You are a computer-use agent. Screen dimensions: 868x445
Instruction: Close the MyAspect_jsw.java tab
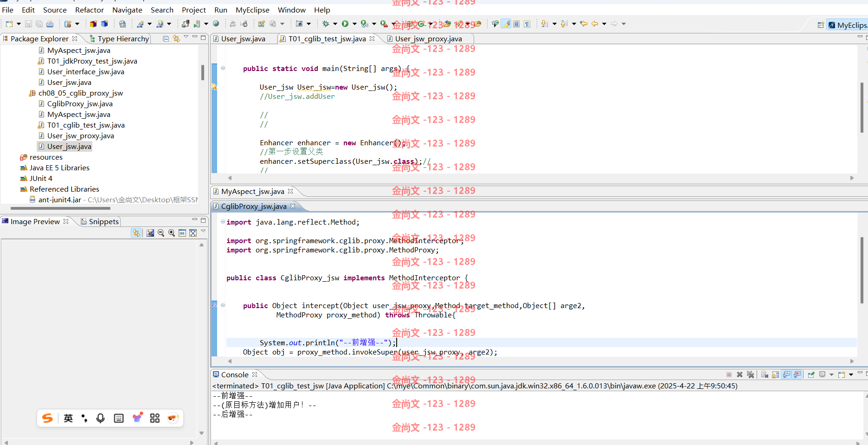[x=290, y=191]
